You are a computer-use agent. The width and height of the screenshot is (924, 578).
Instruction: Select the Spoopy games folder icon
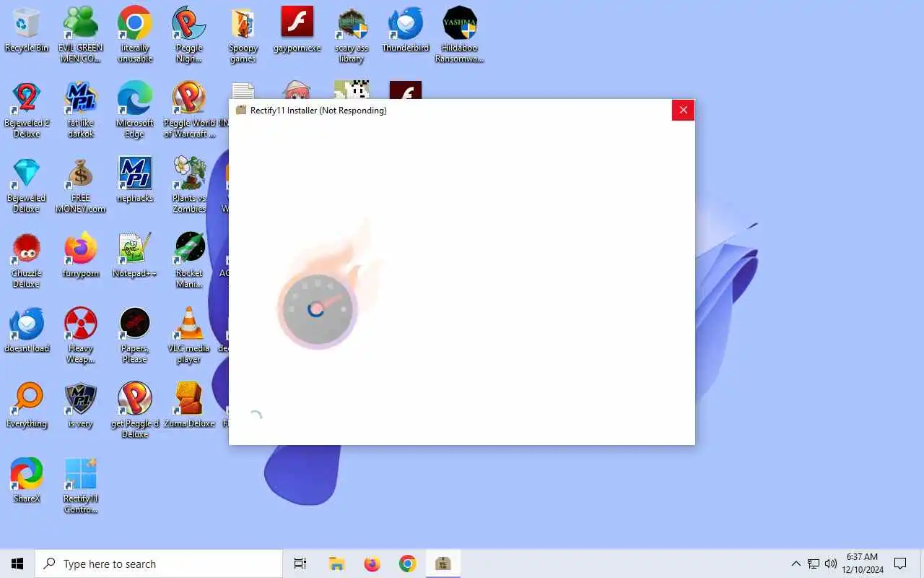tap(243, 35)
